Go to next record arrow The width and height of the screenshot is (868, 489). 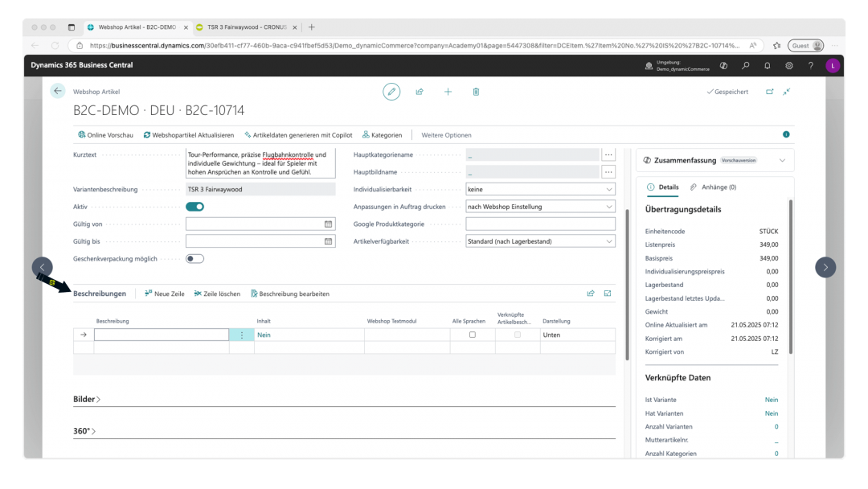[825, 268]
